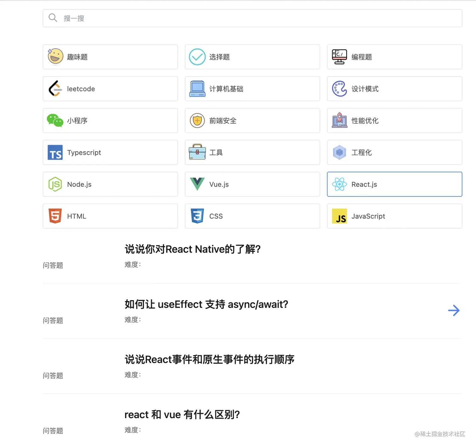Click the rocket icon for 性能优化
Viewport: 476px width, 448px height.
339,120
